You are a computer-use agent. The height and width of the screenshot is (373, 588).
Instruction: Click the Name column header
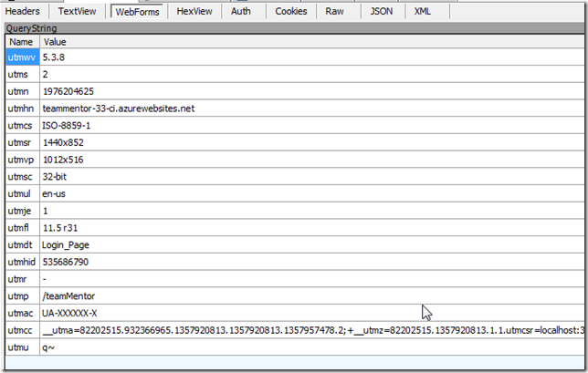click(x=23, y=42)
